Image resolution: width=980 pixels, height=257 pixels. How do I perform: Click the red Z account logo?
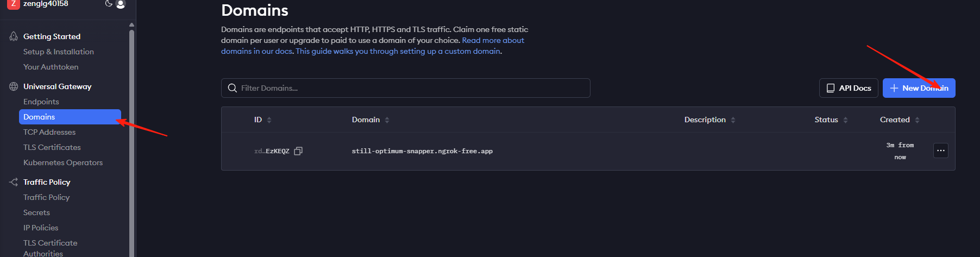14,4
